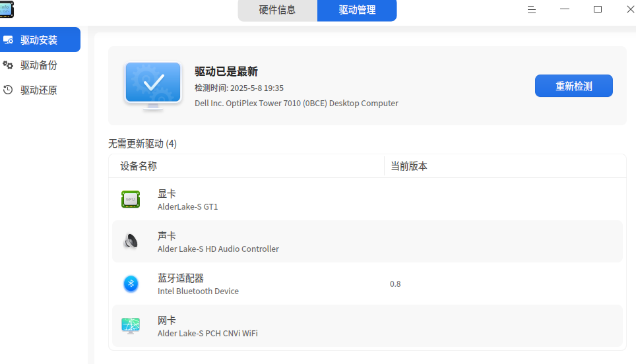Maximize the window
636x364 pixels.
coord(598,9)
